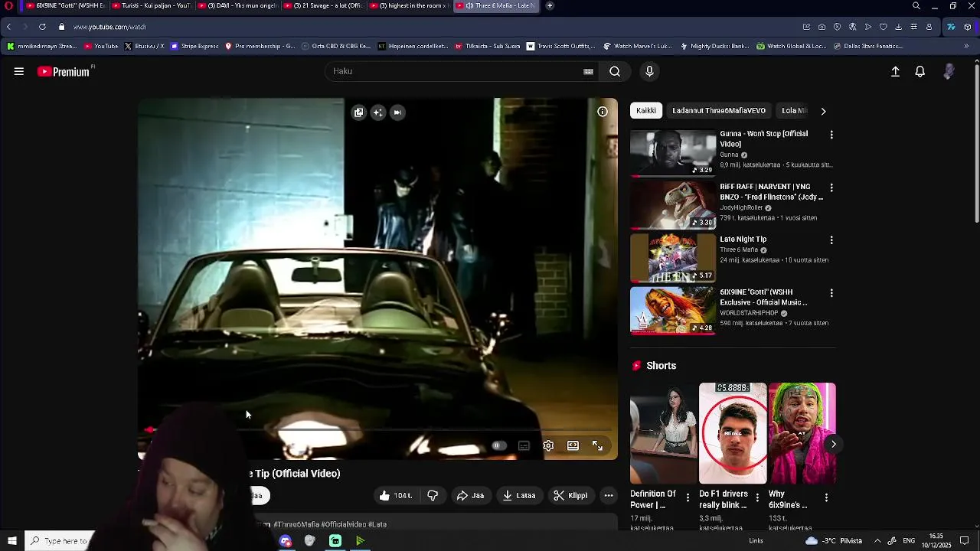Seek using the red video progress bar
Image resolution: width=980 pixels, height=551 pixels.
pos(378,430)
